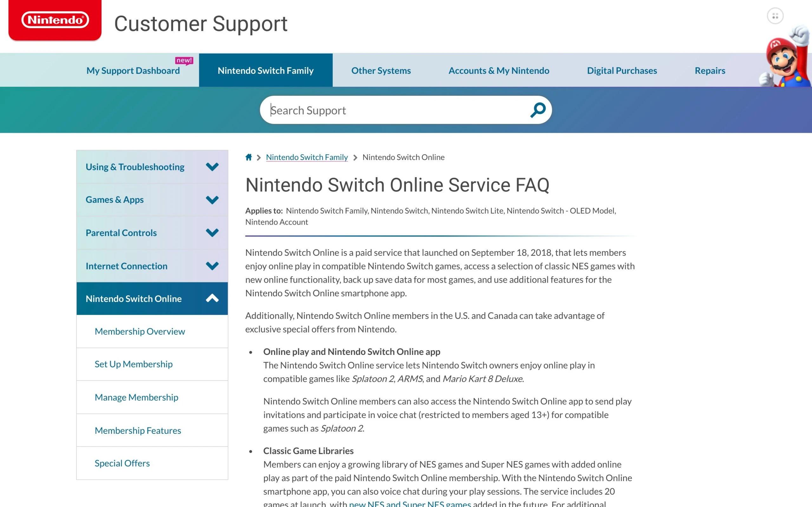Open the Membership Overview page
Viewport: 812px width, 507px height.
[140, 331]
